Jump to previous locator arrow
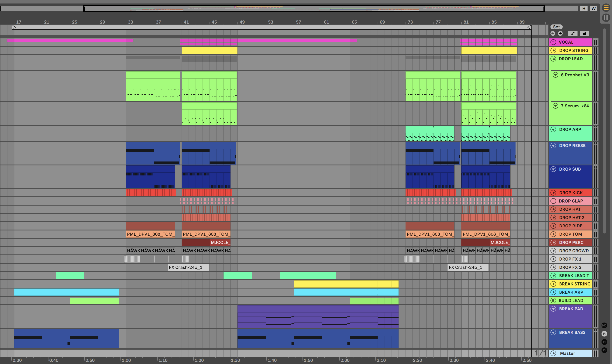This screenshot has width=612, height=364. point(553,33)
